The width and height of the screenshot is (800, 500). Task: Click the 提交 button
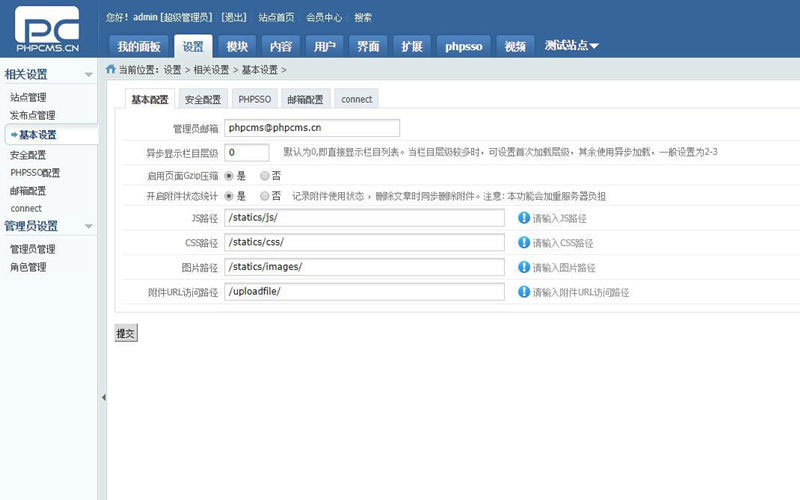point(125,333)
